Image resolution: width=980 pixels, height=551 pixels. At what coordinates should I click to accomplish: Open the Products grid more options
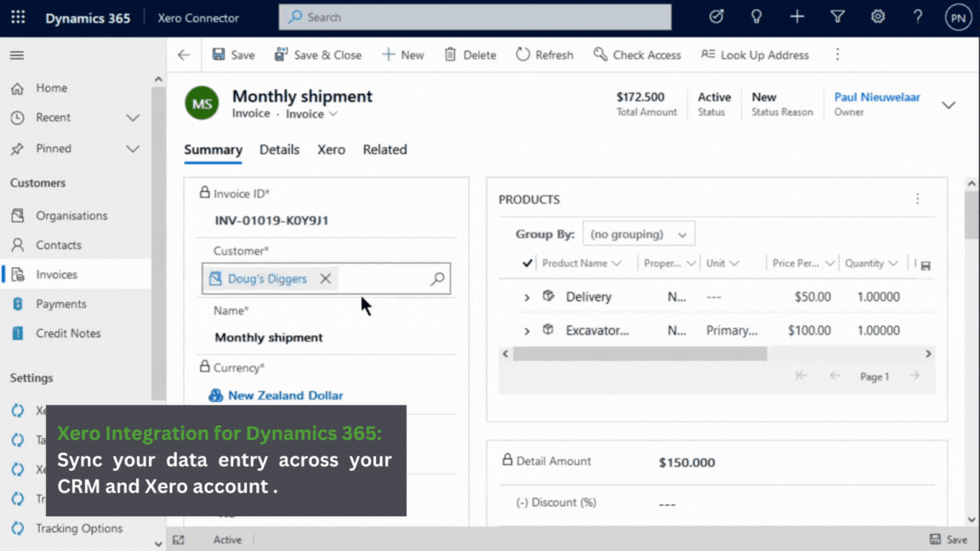pos(918,199)
